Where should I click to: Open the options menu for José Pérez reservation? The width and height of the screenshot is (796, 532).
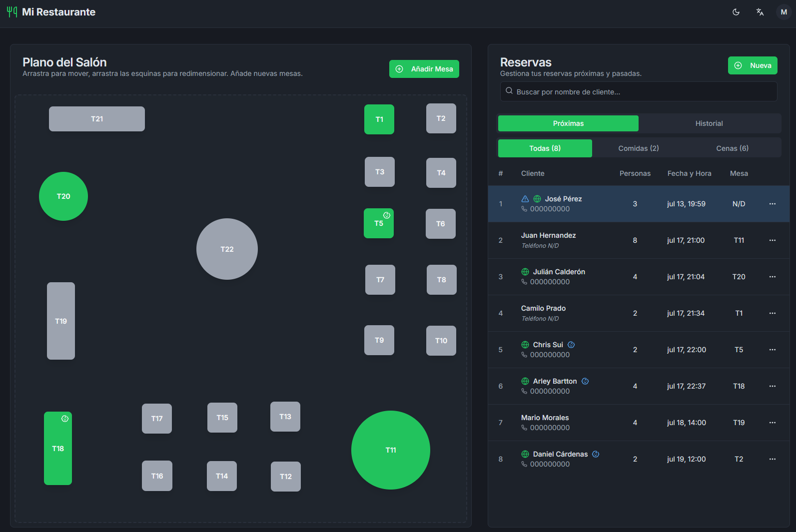click(x=772, y=204)
